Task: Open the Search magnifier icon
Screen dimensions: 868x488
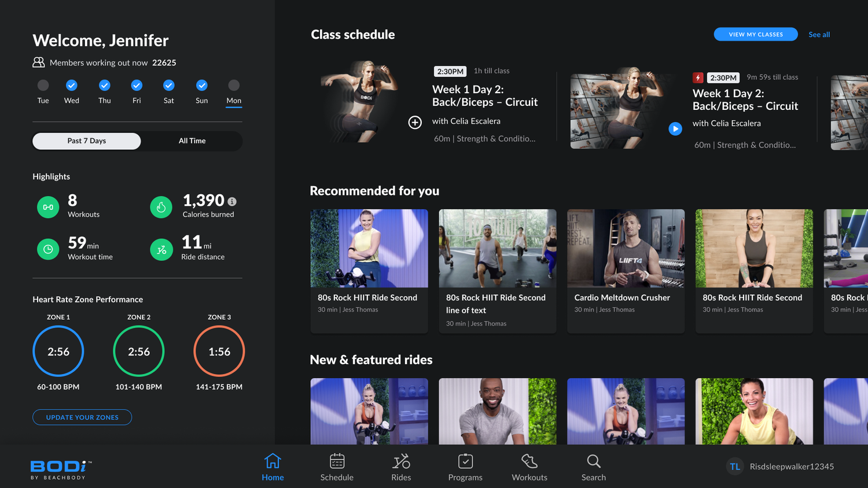Action: point(594,461)
